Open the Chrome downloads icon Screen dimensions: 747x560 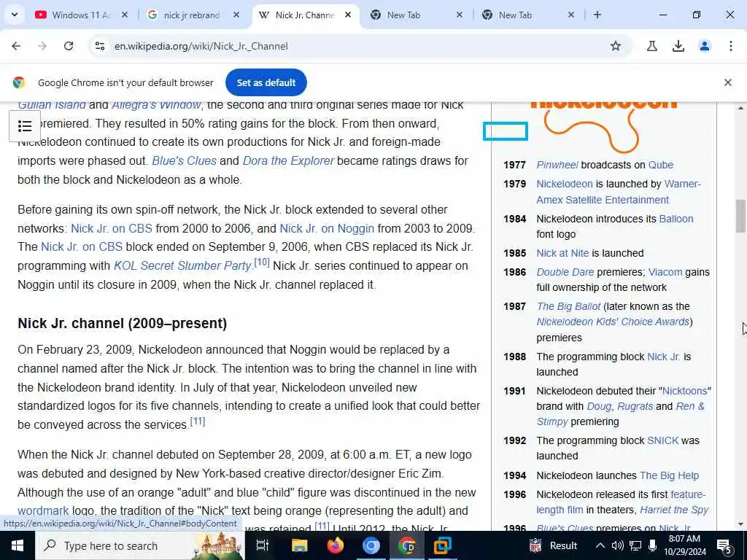point(678,46)
